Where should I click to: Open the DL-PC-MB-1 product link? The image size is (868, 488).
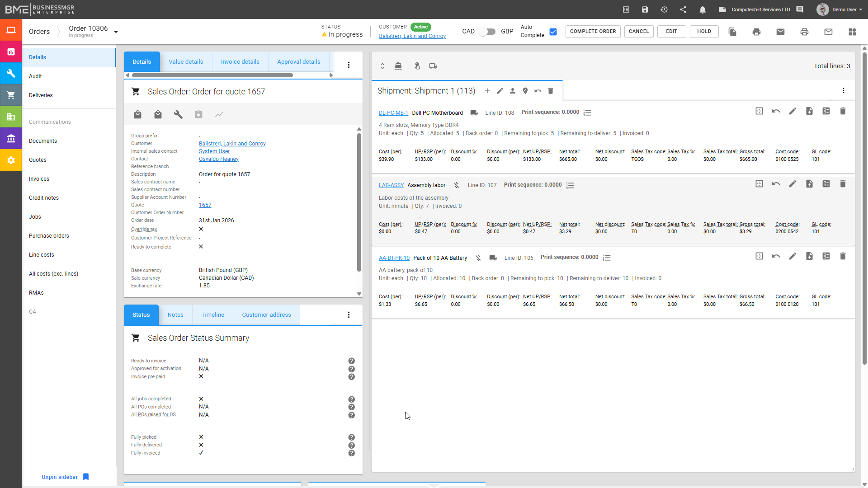[x=393, y=113]
